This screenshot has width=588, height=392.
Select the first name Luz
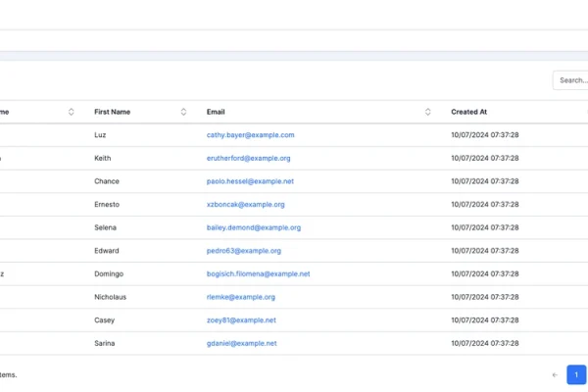(x=100, y=135)
